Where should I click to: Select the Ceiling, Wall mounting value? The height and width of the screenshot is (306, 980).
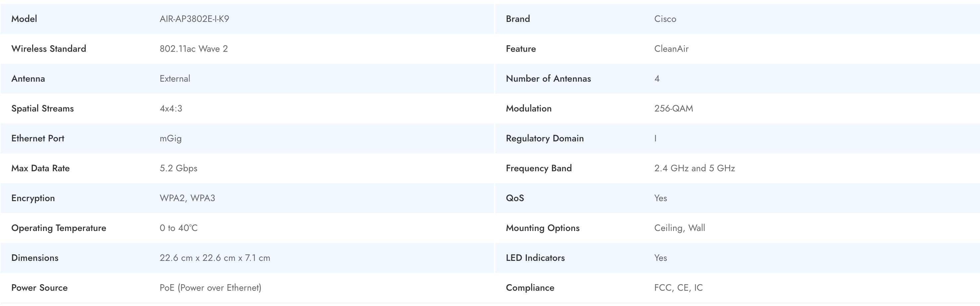coord(680,228)
